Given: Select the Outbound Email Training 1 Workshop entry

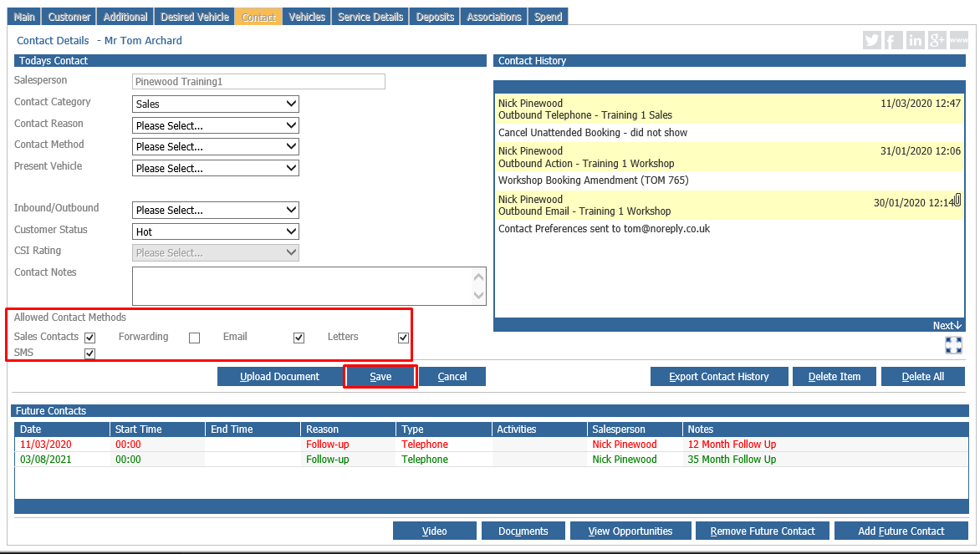Looking at the screenshot, I should (x=729, y=205).
